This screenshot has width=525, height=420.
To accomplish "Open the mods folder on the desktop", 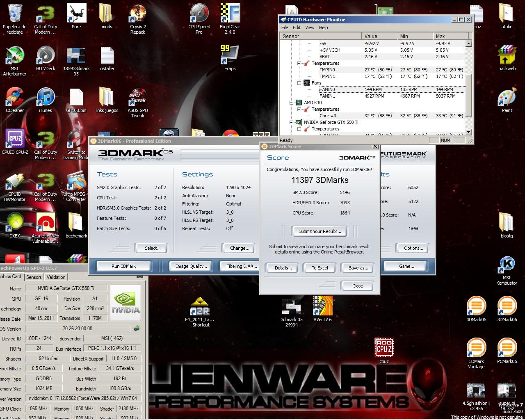I will tap(107, 16).
